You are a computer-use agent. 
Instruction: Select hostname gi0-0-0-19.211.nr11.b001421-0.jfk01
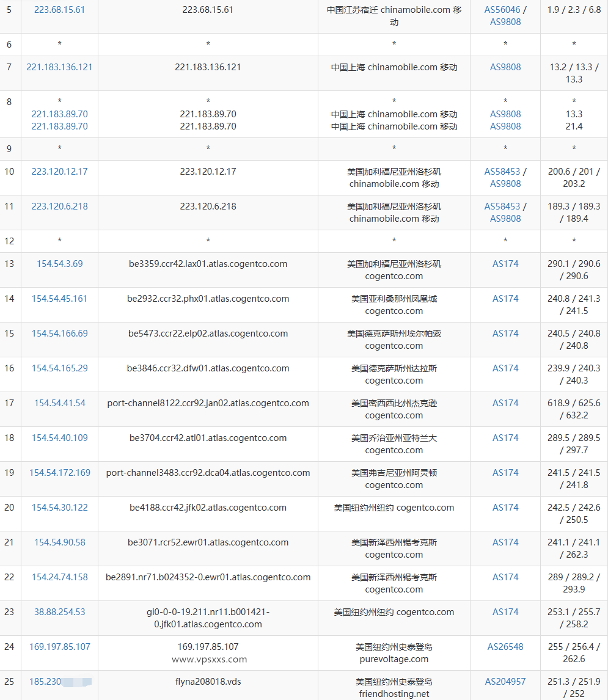(x=208, y=618)
